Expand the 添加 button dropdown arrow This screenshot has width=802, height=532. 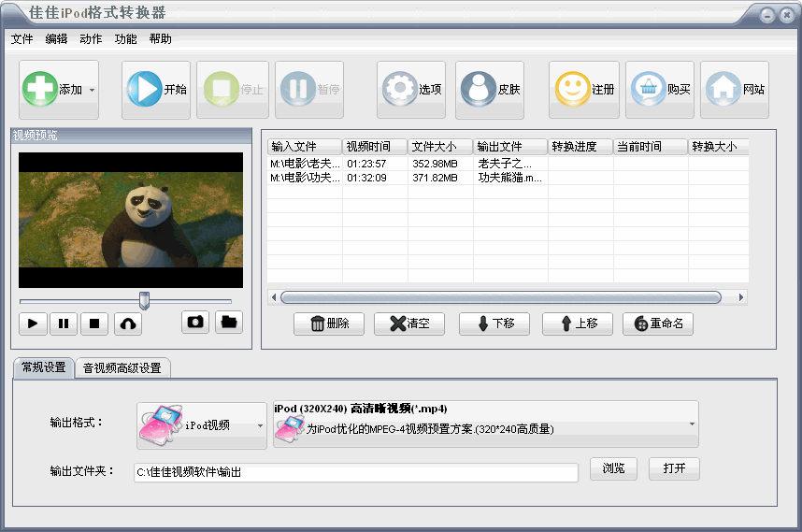[x=92, y=91]
